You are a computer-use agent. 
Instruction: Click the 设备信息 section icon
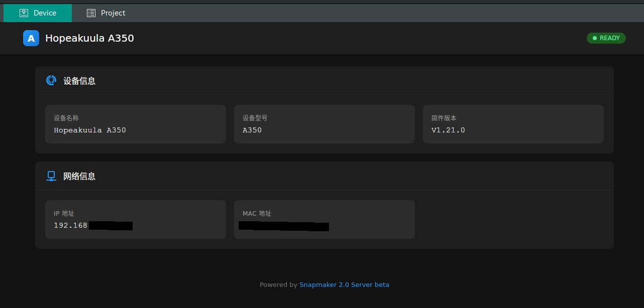click(x=51, y=80)
